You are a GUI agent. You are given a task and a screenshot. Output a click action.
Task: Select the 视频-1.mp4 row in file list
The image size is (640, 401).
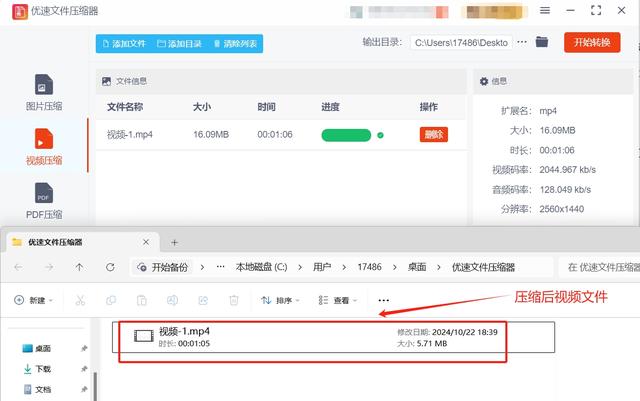tap(281, 135)
